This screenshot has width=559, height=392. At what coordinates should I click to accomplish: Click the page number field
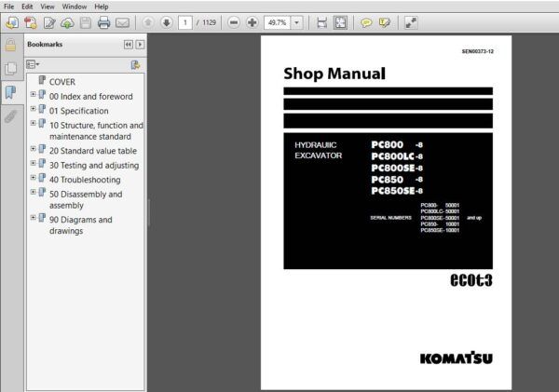[x=185, y=22]
